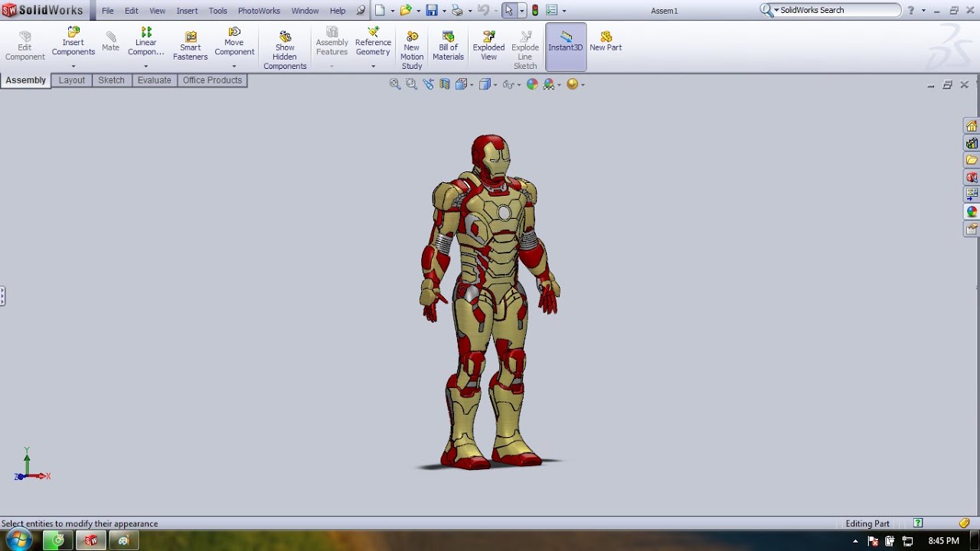Open Appearances task pane icon
Viewport: 980px width, 551px height.
point(972,211)
